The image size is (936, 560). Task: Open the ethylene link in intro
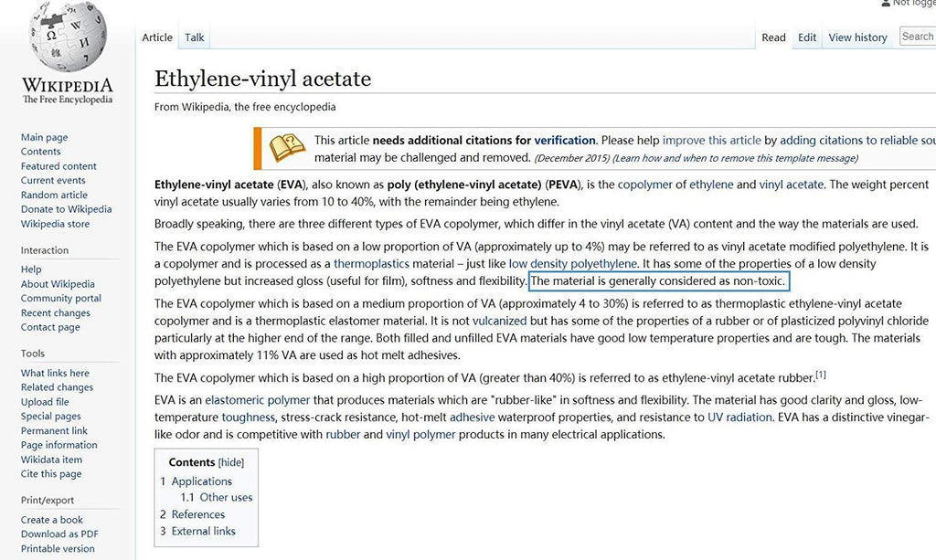click(x=711, y=185)
